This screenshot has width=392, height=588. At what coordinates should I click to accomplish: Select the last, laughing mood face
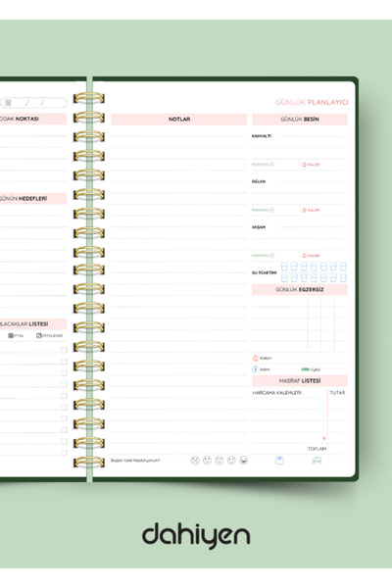point(243,461)
